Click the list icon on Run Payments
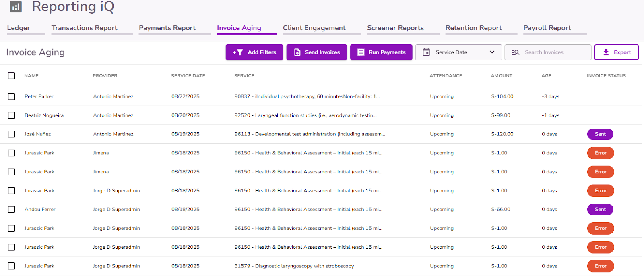Image resolution: width=644 pixels, height=277 pixels. [361, 52]
